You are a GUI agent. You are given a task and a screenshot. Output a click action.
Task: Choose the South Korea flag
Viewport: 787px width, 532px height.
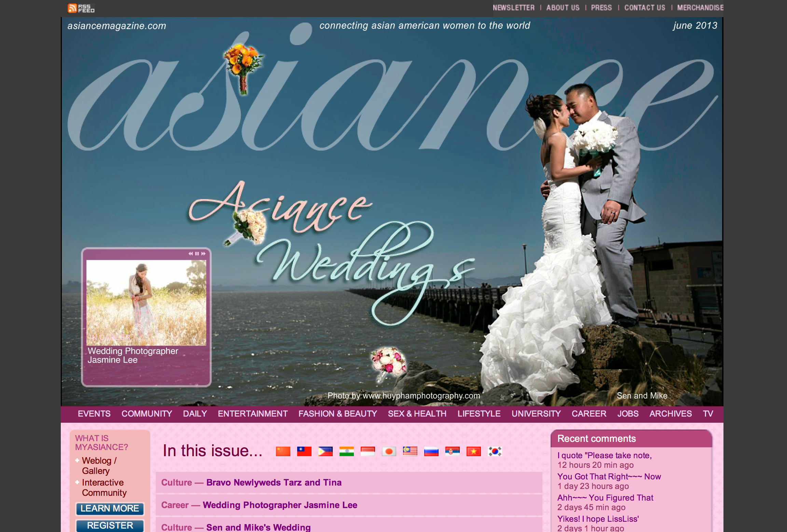point(495,451)
